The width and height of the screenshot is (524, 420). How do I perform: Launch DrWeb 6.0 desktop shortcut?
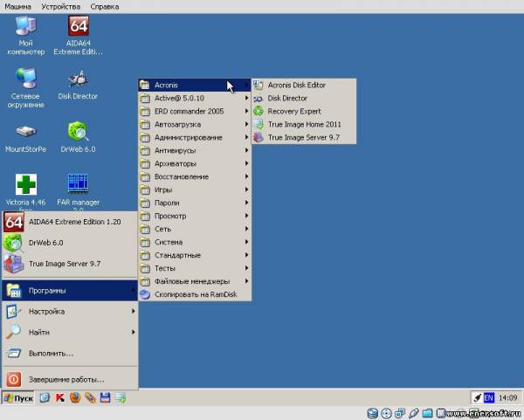coord(78,137)
